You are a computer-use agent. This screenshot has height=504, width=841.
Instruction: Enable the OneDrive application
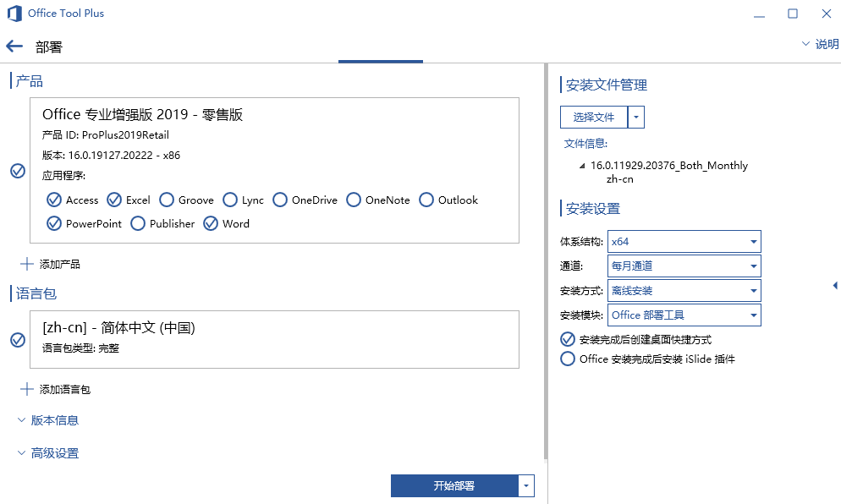pyautogui.click(x=280, y=200)
